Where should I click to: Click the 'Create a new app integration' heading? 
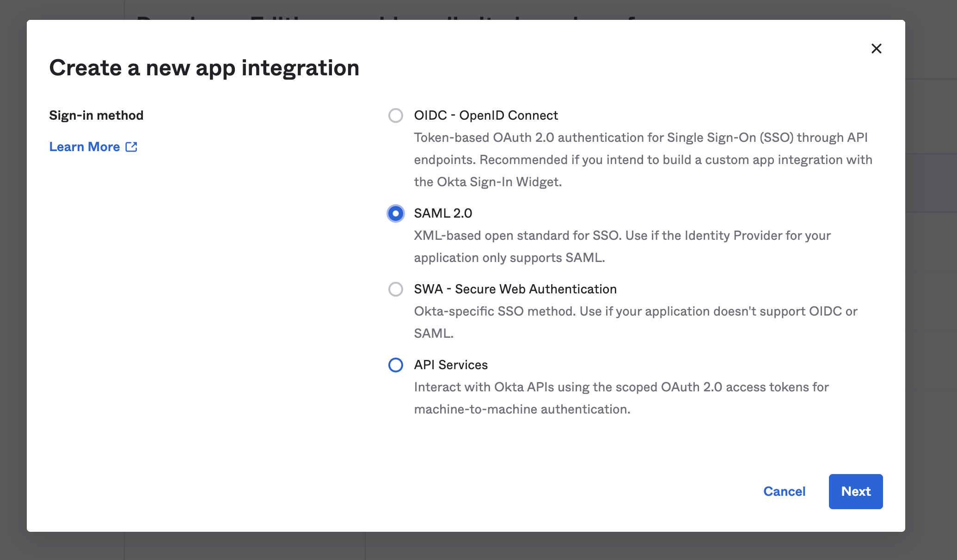[204, 68]
